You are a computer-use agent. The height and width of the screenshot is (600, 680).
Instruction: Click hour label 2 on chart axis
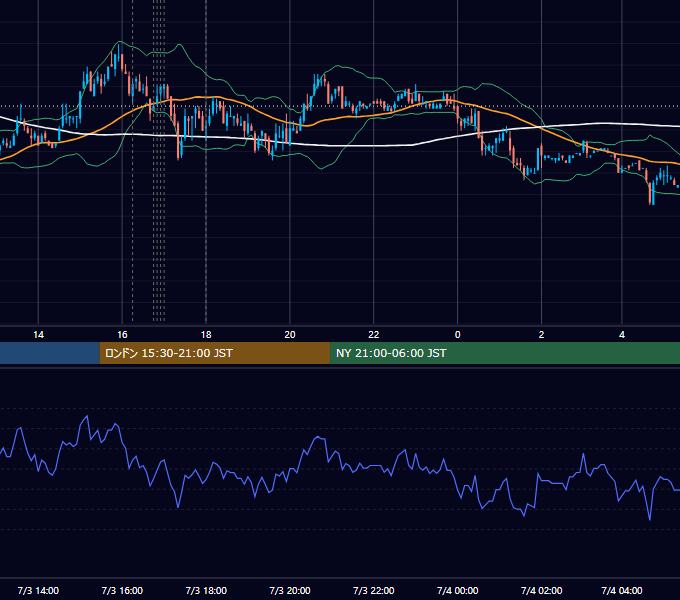coord(541,335)
